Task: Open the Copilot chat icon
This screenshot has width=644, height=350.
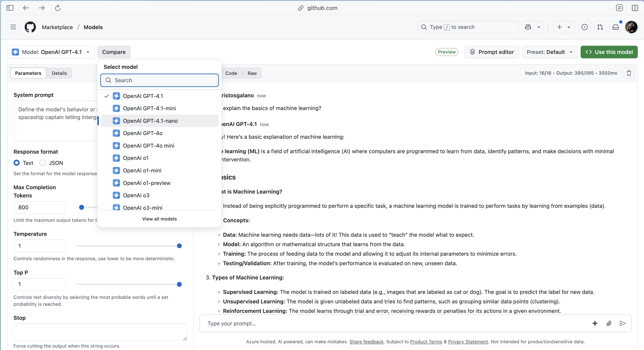Action: 528,27
